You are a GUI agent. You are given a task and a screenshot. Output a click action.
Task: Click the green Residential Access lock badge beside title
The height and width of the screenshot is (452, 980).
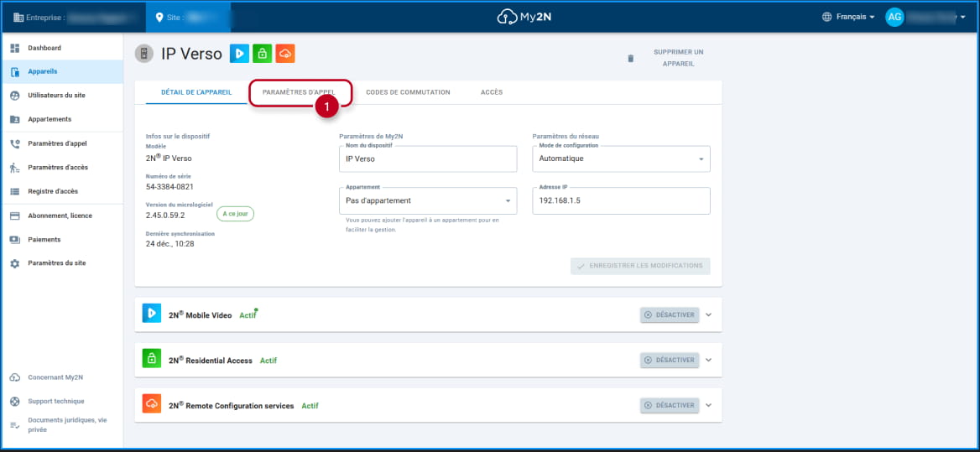[263, 54]
